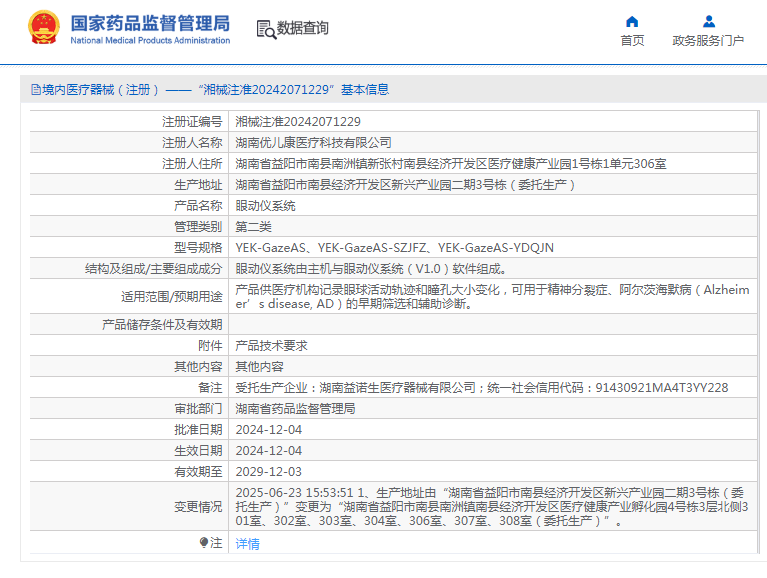Select 第二类 management category value
This screenshot has height=578, width=767.
253,227
